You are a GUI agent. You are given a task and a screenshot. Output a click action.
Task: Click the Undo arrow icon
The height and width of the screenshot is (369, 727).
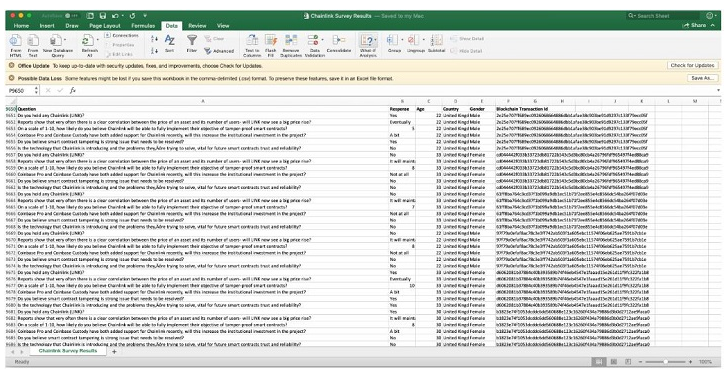coord(115,16)
